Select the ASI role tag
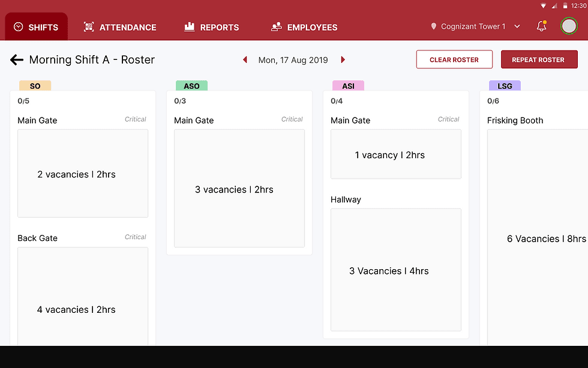588x368 pixels. [x=348, y=86]
